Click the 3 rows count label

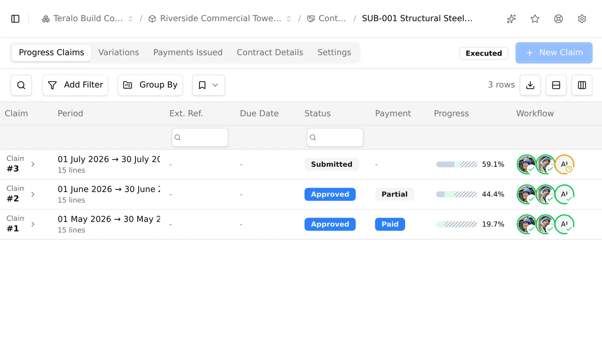pos(501,85)
